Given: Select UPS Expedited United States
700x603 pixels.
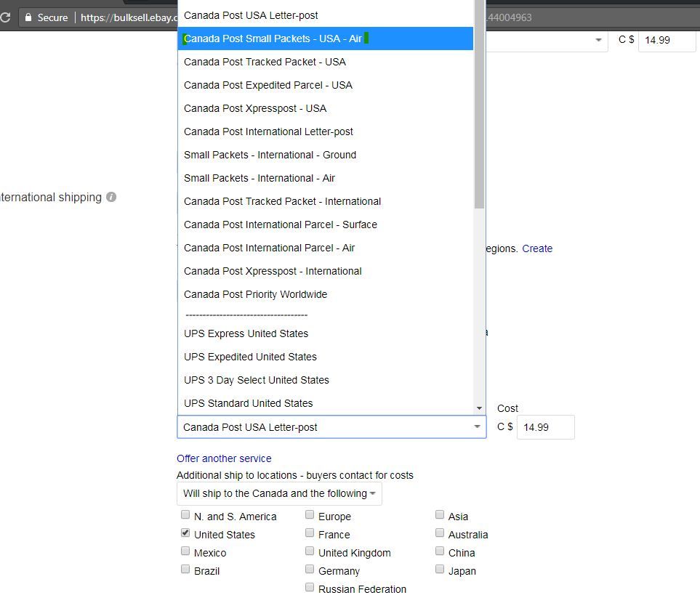Looking at the screenshot, I should point(326,356).
